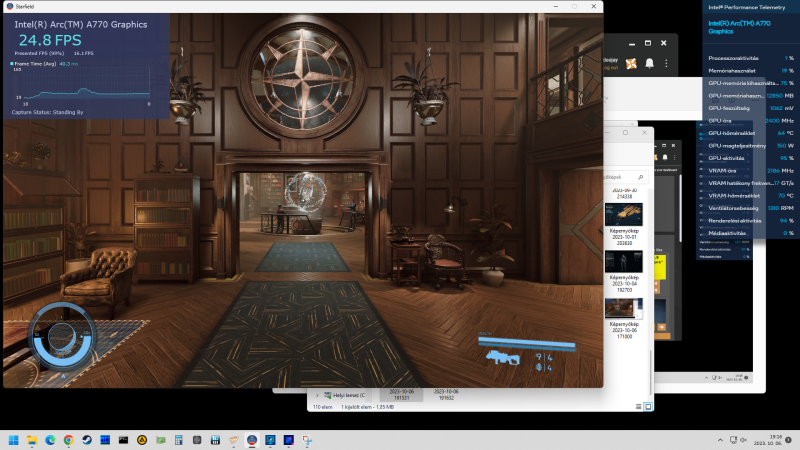Screen dimensions: 800x450
Task: Show hidden system tray icons
Action: [720, 440]
